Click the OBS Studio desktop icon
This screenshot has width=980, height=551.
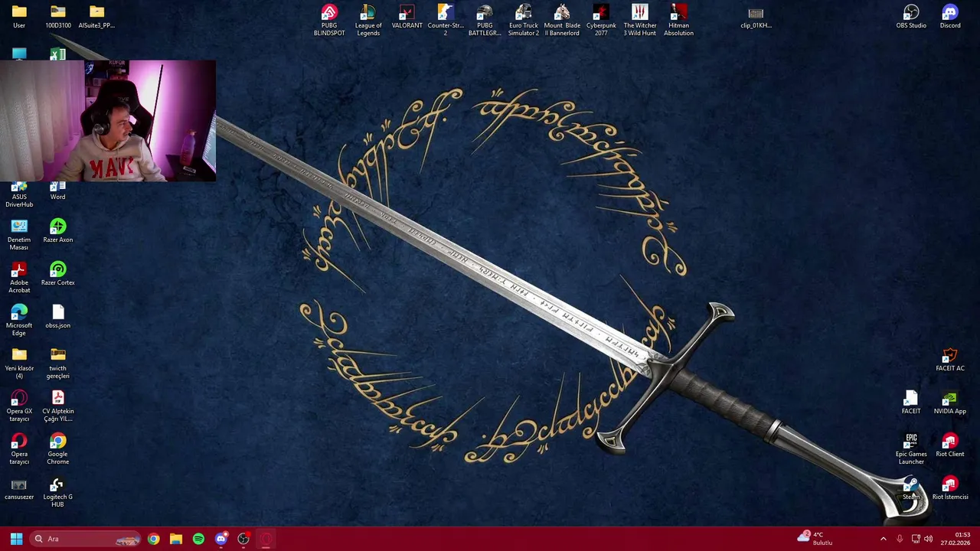point(911,17)
